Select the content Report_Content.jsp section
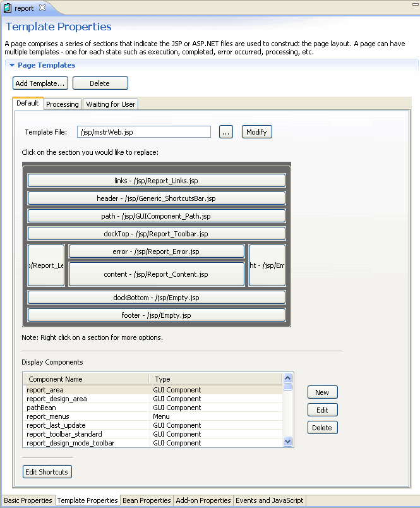 click(x=157, y=274)
